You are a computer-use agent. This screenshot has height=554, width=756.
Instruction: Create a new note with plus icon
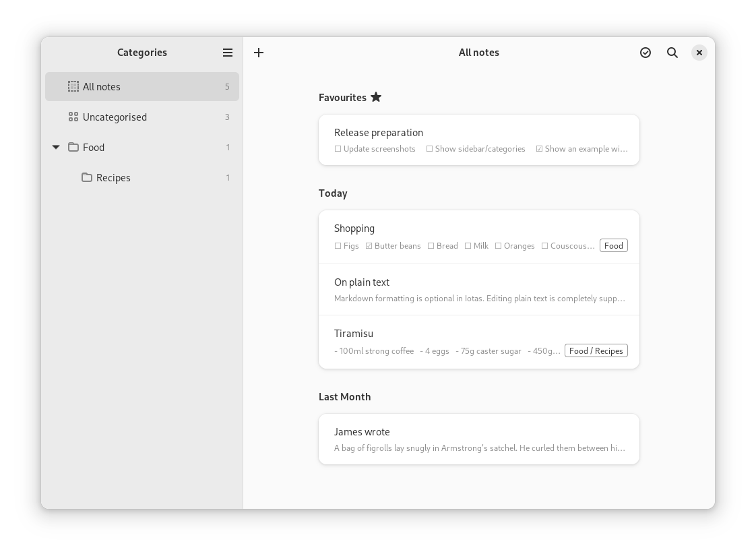[x=259, y=53]
